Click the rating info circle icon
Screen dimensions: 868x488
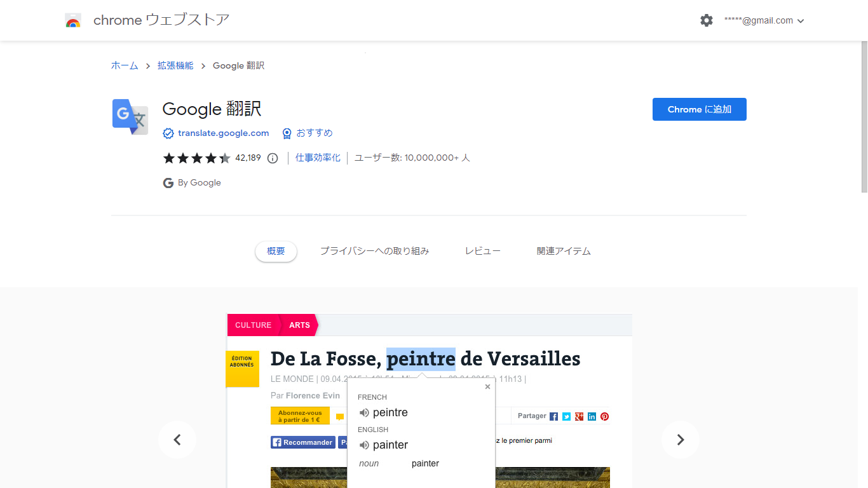[273, 158]
